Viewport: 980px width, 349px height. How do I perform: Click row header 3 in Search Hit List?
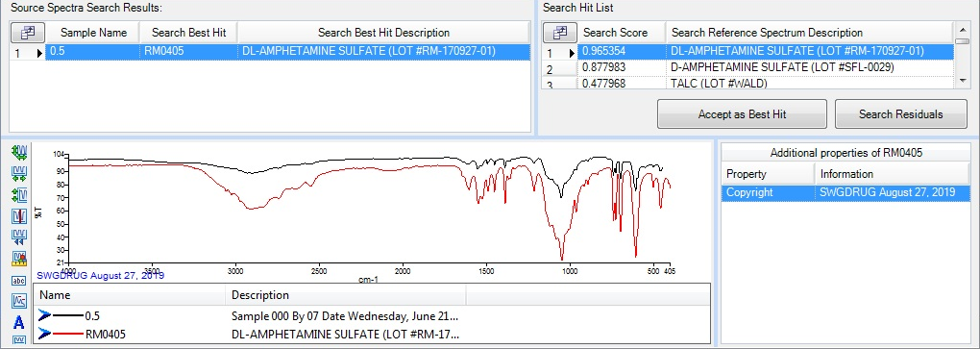click(560, 84)
